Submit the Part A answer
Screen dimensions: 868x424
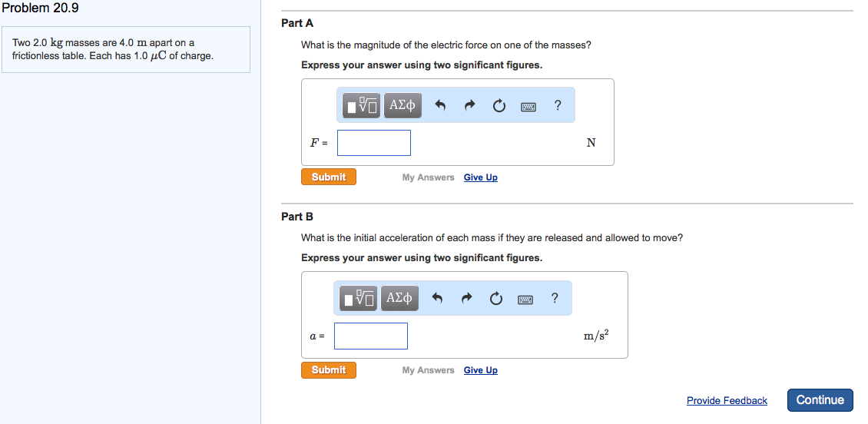329,177
